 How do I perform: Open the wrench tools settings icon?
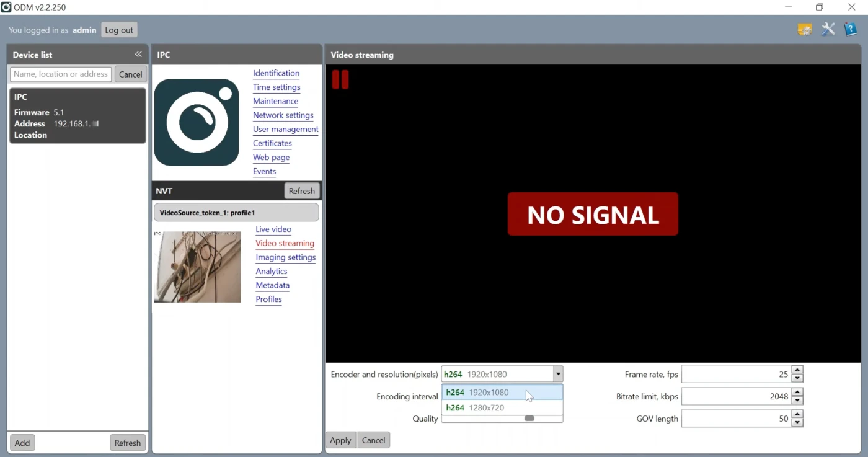coord(828,29)
